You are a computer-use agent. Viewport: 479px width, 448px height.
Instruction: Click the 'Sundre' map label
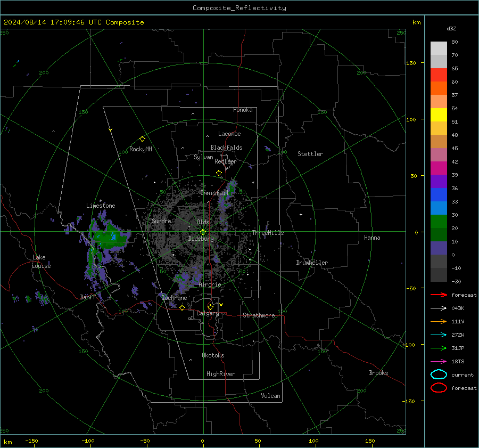click(161, 221)
